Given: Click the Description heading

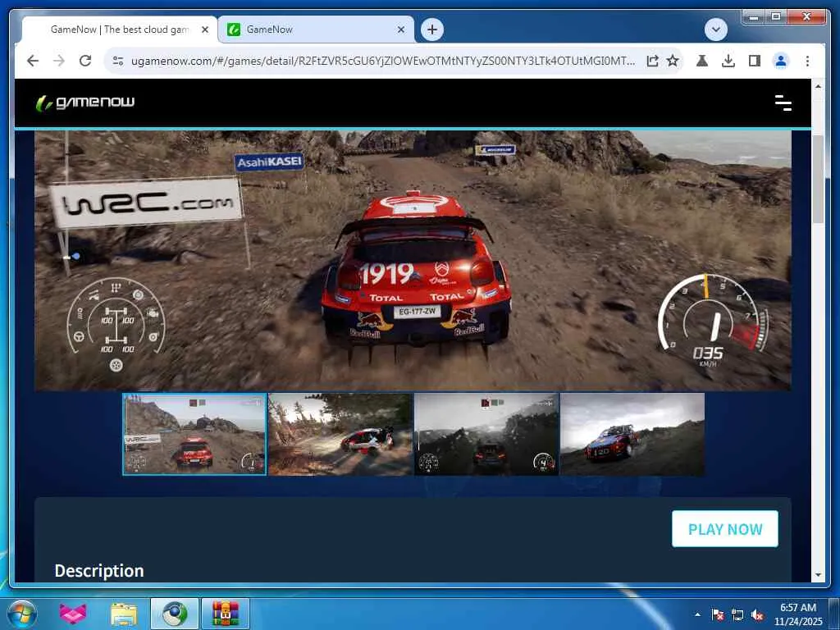Looking at the screenshot, I should coord(99,571).
